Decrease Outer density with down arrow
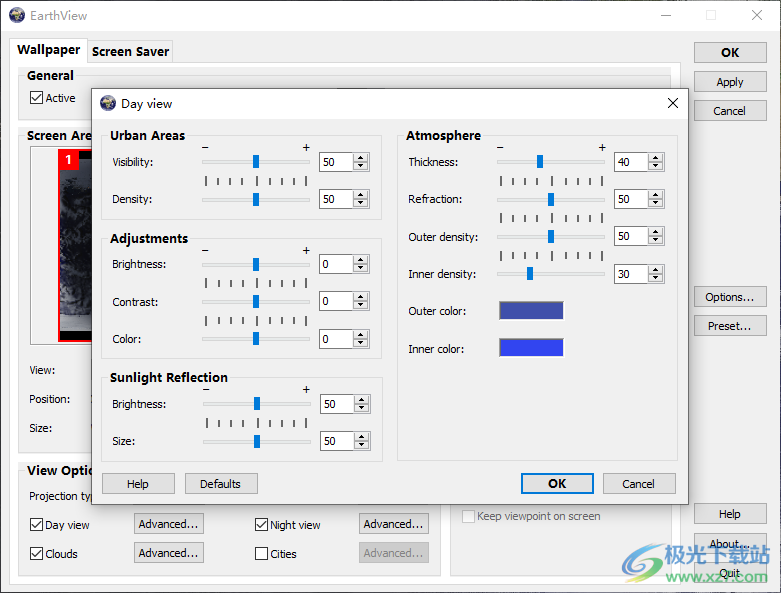This screenshot has width=781, height=593. pos(655,240)
